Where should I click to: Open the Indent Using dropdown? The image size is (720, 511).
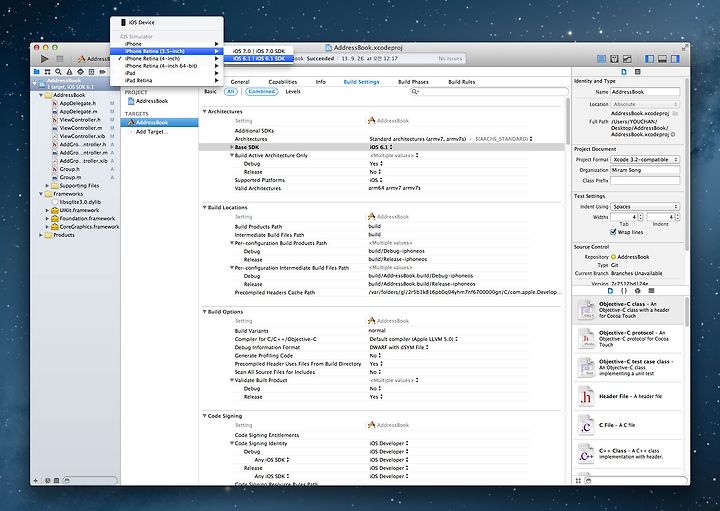[645, 207]
